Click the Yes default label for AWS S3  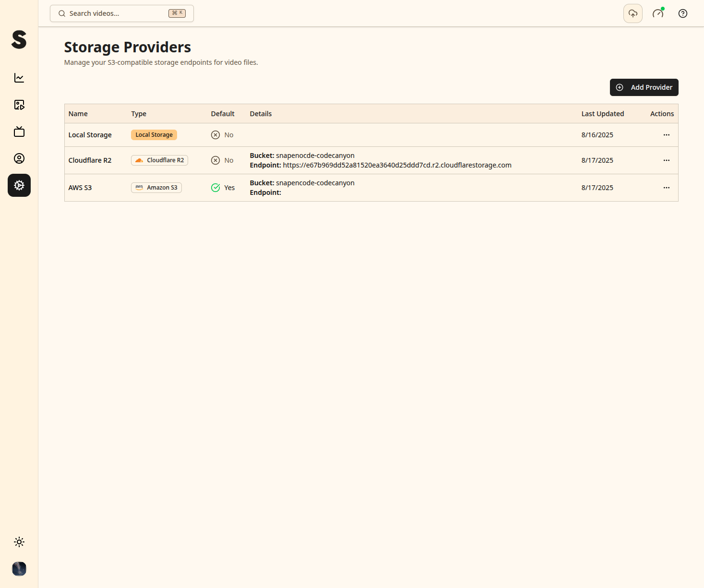(229, 188)
